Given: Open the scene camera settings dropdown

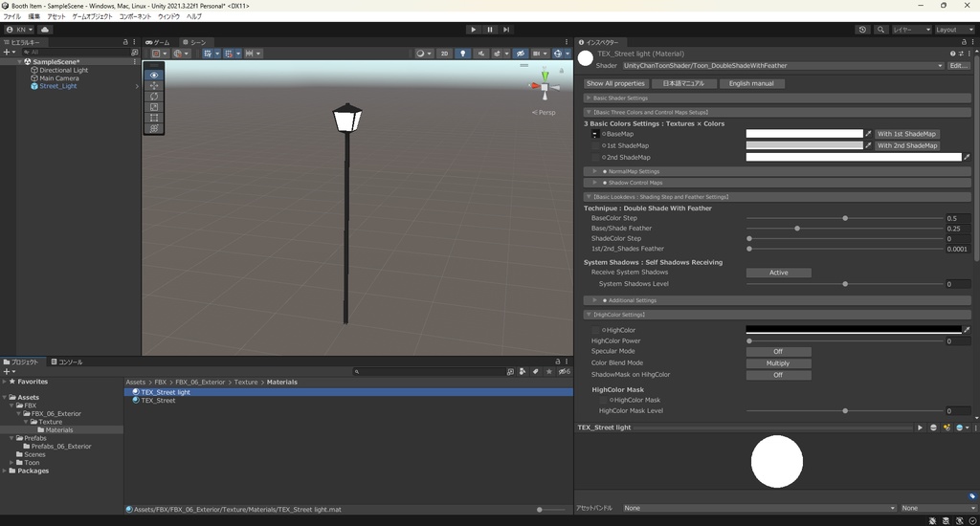Looking at the screenshot, I should coord(539,54).
